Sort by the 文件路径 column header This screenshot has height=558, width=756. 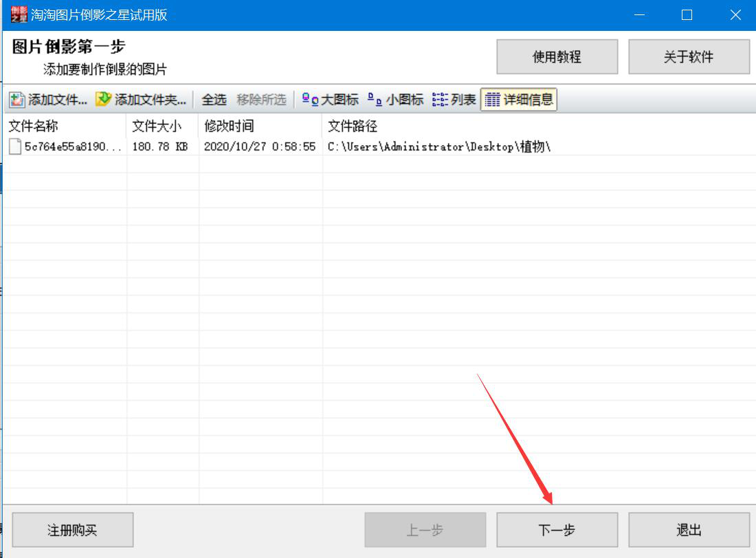pos(539,126)
